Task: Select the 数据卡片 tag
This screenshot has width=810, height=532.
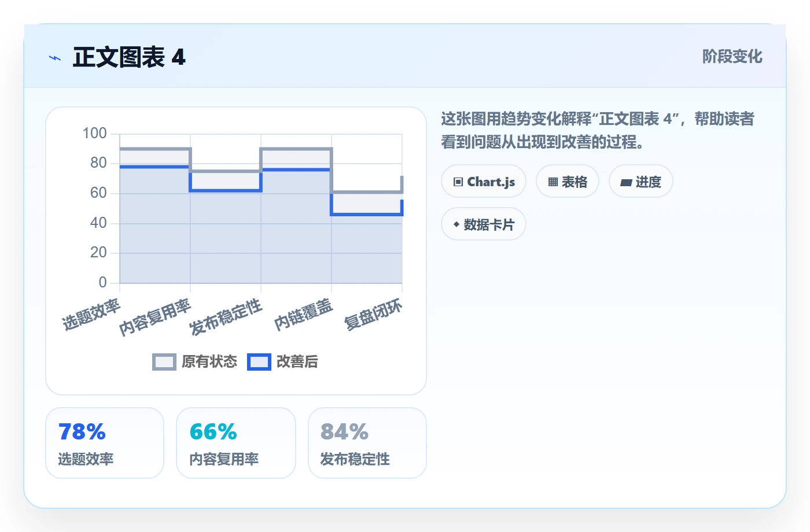Action: [484, 224]
